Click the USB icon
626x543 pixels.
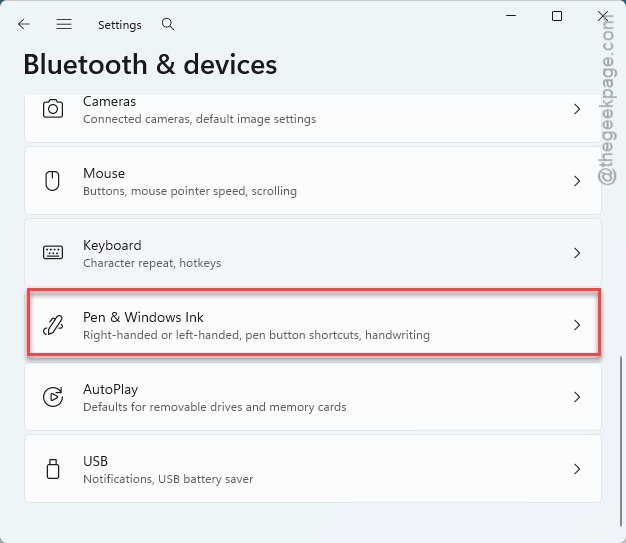(53, 469)
